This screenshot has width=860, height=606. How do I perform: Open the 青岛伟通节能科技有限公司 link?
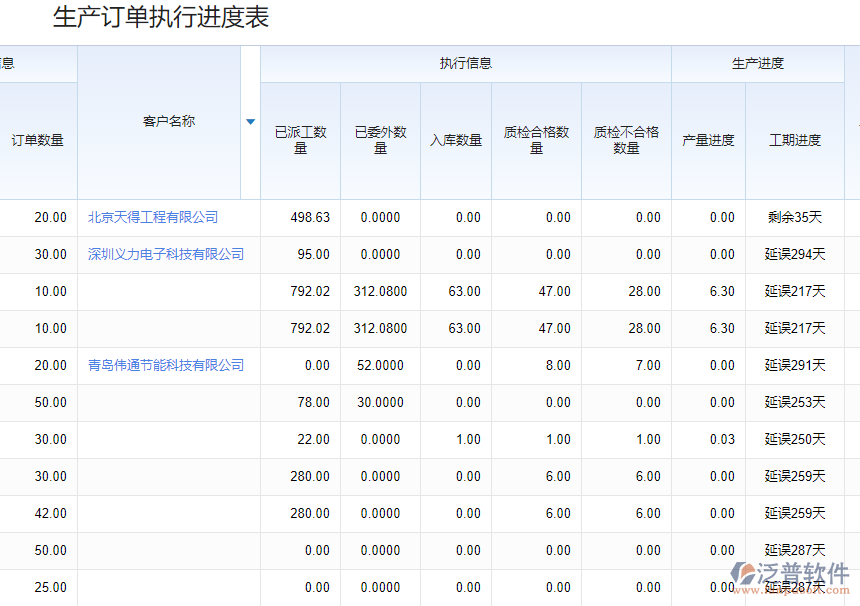[x=166, y=365]
